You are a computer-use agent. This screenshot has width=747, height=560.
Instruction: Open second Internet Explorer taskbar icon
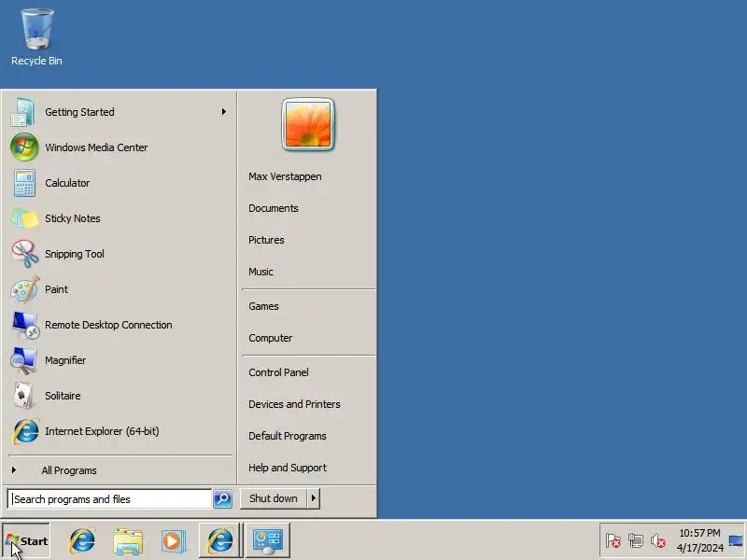click(x=219, y=540)
